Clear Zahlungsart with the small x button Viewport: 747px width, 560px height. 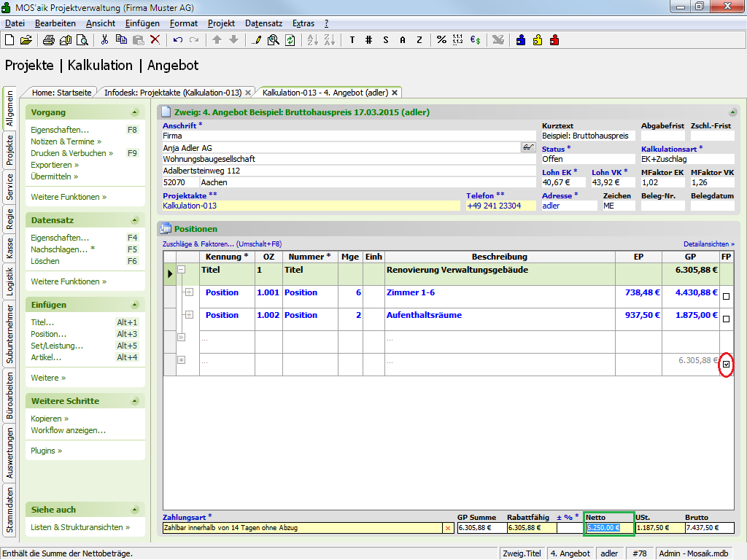point(447,528)
